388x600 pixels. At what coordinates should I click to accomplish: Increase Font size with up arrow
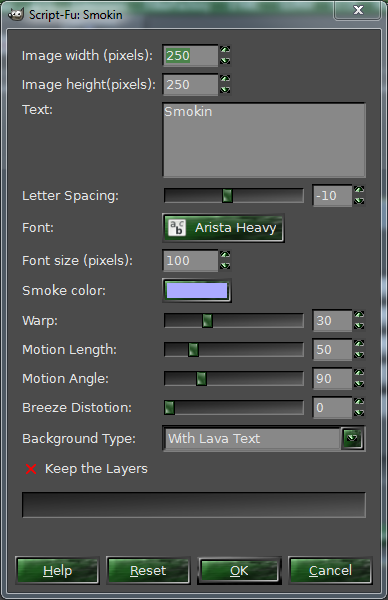coord(225,255)
